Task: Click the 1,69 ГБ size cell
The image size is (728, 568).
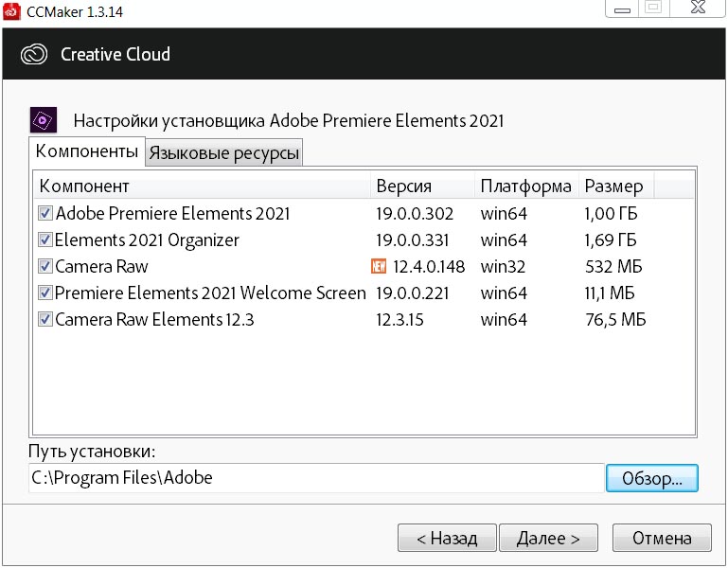Action: tap(610, 240)
